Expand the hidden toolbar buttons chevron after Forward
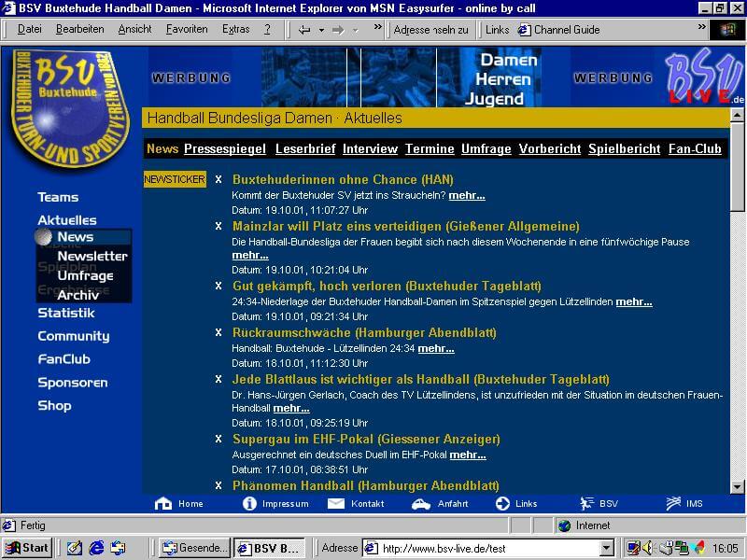 378,27
